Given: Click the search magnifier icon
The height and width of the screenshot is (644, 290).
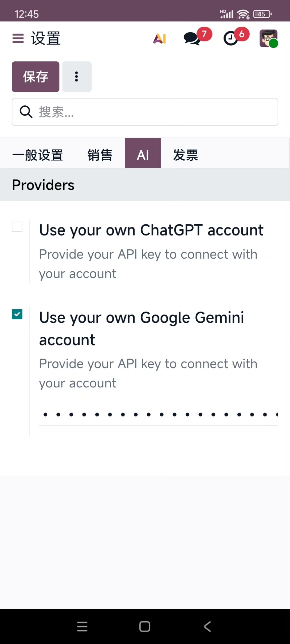Looking at the screenshot, I should point(26,112).
